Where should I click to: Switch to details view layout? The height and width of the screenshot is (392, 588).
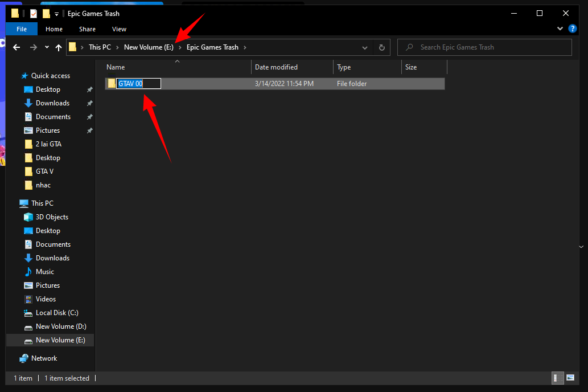point(558,378)
